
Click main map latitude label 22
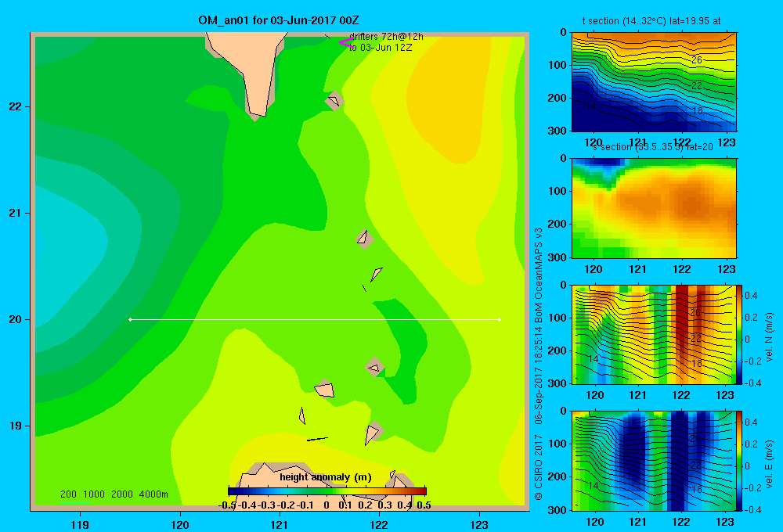click(16, 106)
